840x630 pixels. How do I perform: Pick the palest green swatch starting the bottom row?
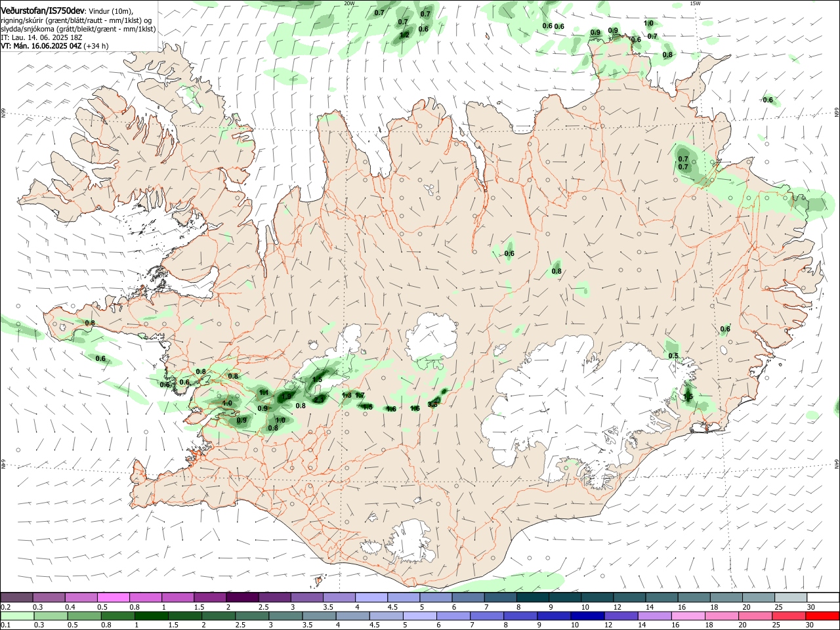17,616
